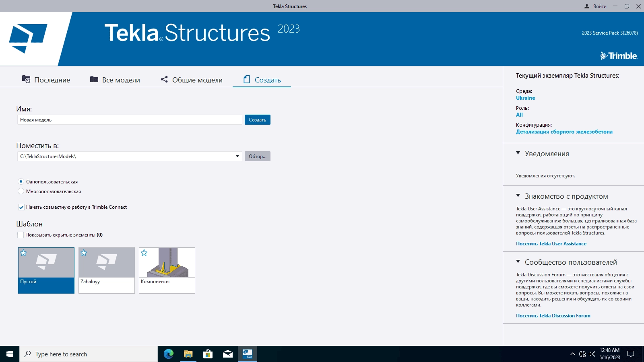The image size is (644, 362).
Task: Select the Создать tab
Action: (x=262, y=80)
